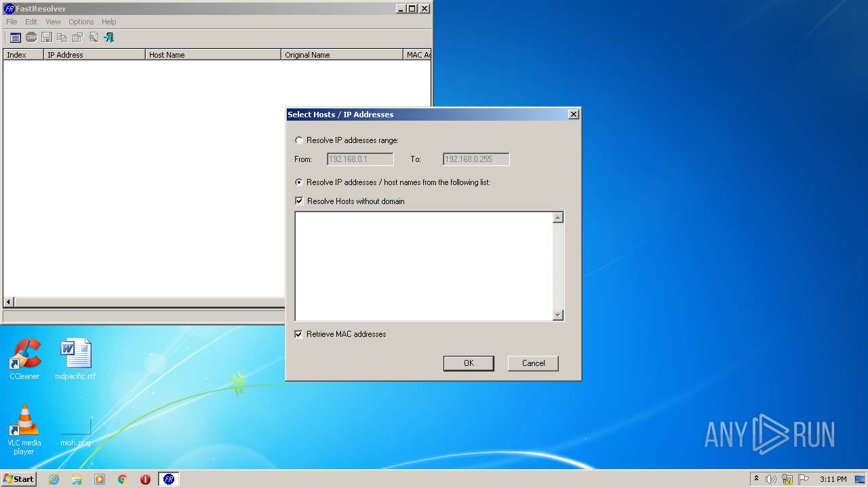868x488 pixels.
Task: Click the Find toolbar icon
Action: [x=94, y=38]
